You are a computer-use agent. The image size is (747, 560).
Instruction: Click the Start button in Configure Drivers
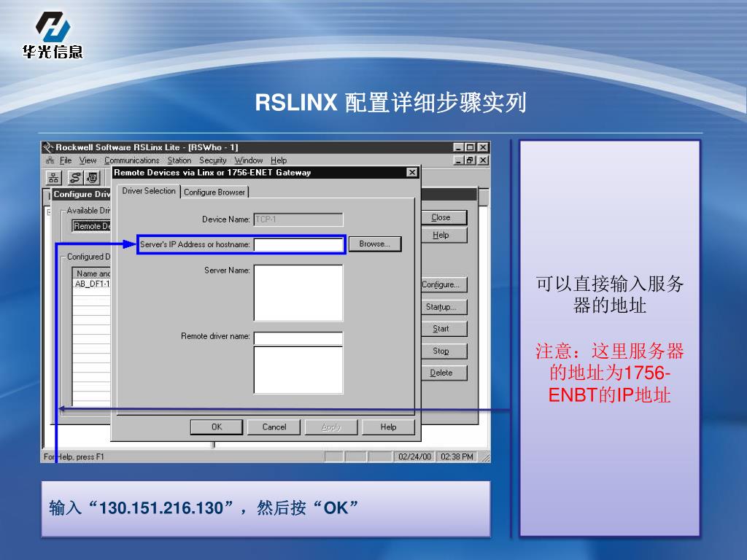tap(444, 329)
